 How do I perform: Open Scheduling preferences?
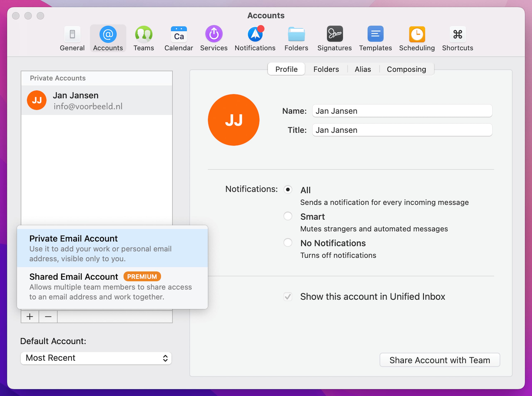click(417, 38)
